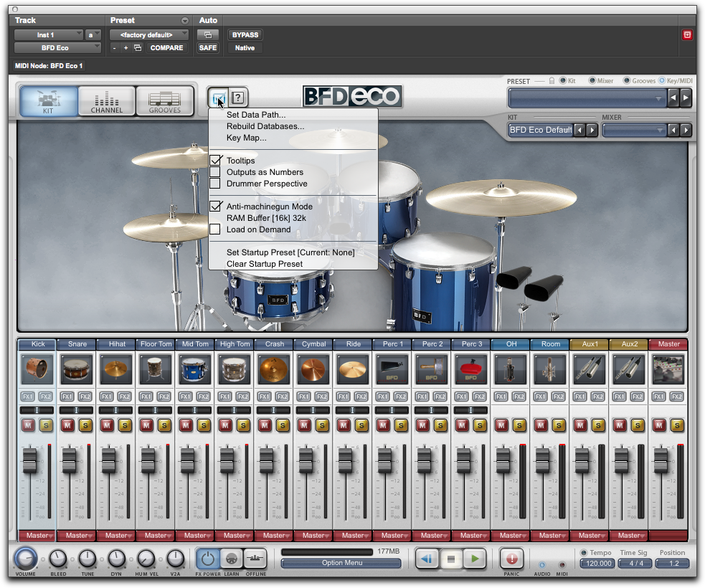This screenshot has width=705, height=588.
Task: Select the Room microphone channel thumbnail
Action: point(550,369)
